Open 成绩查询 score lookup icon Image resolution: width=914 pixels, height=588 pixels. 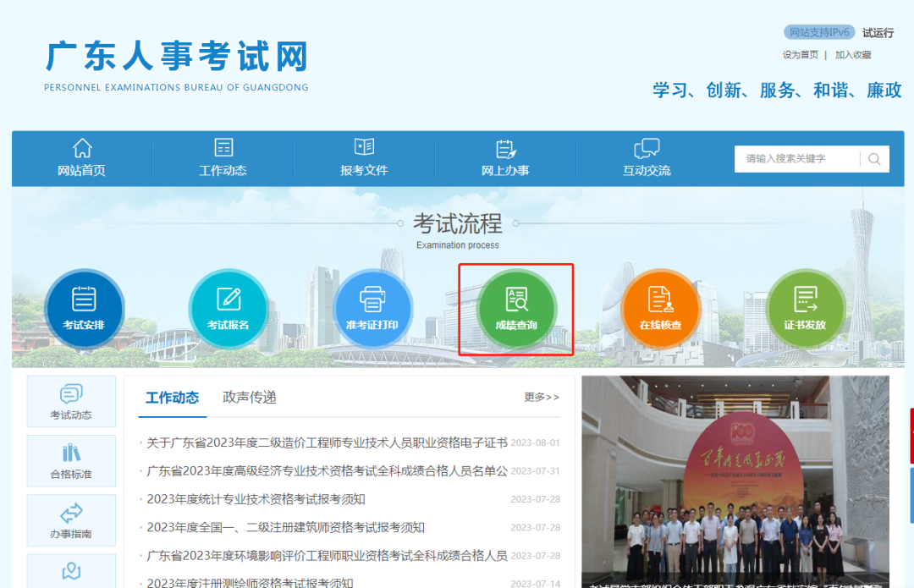pos(516,308)
